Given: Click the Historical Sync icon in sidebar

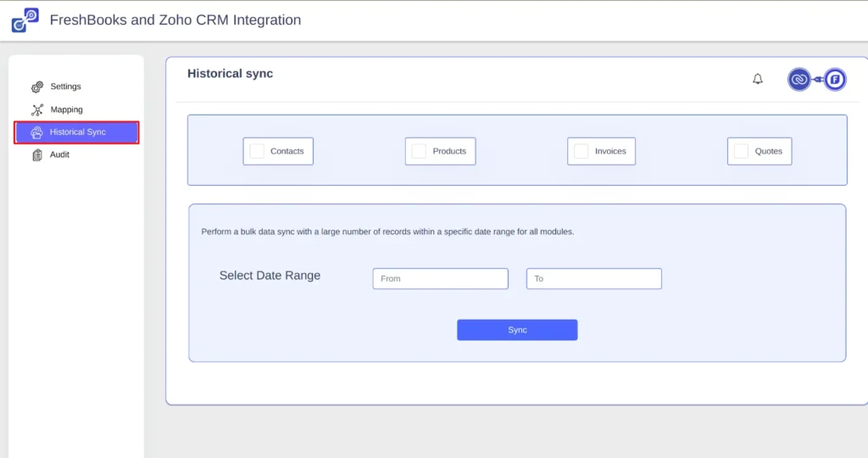Looking at the screenshot, I should (36, 132).
